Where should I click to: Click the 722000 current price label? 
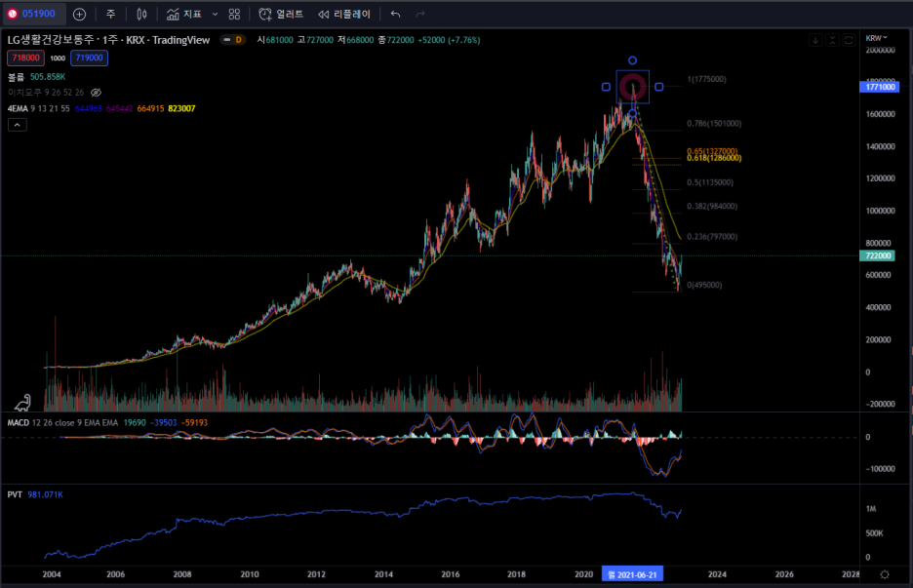[x=877, y=255]
